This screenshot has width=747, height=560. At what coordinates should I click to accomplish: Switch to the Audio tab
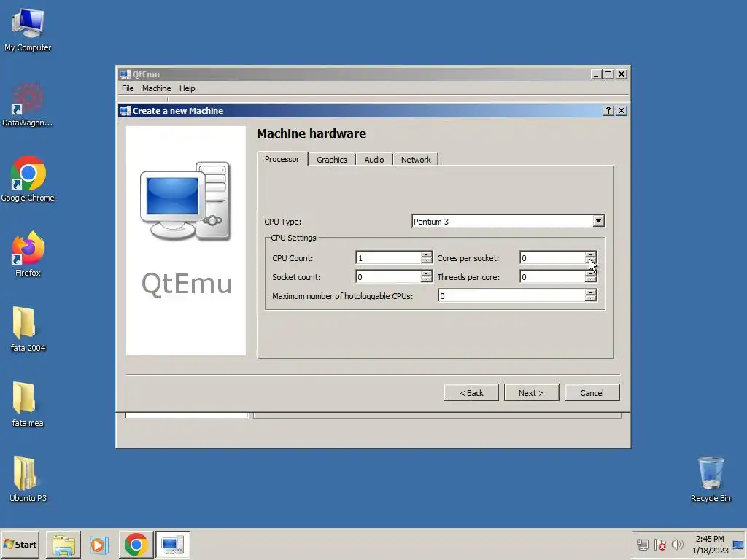pos(374,160)
